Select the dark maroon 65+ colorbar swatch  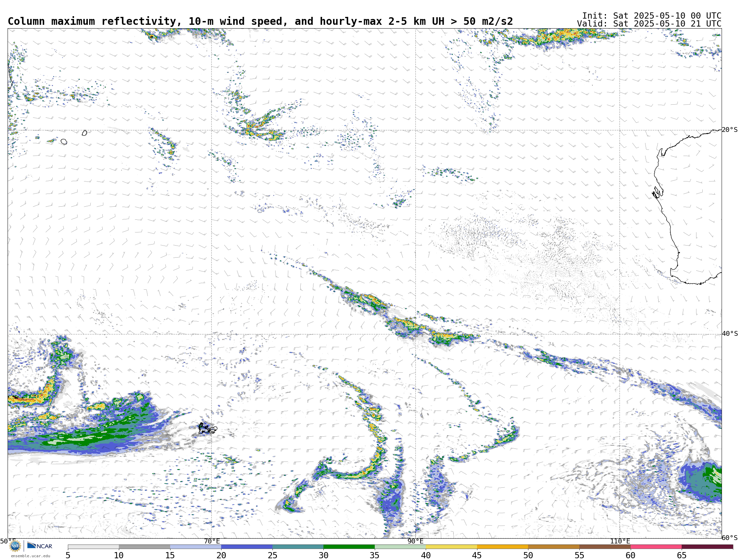click(x=707, y=547)
